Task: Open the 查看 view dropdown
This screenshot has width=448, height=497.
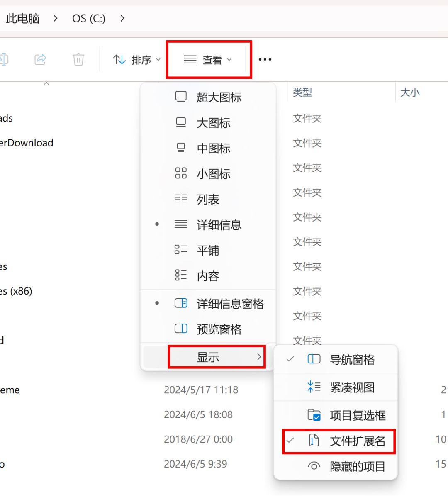Action: [208, 59]
